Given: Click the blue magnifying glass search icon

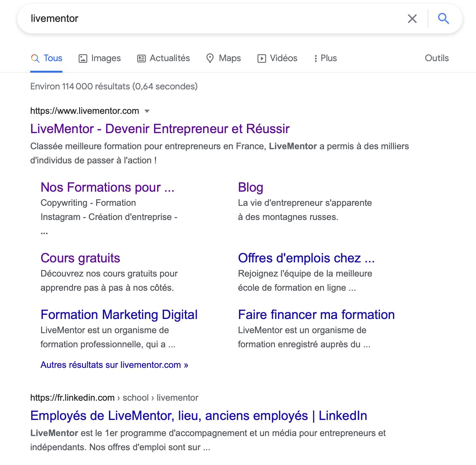Looking at the screenshot, I should coord(444,19).
